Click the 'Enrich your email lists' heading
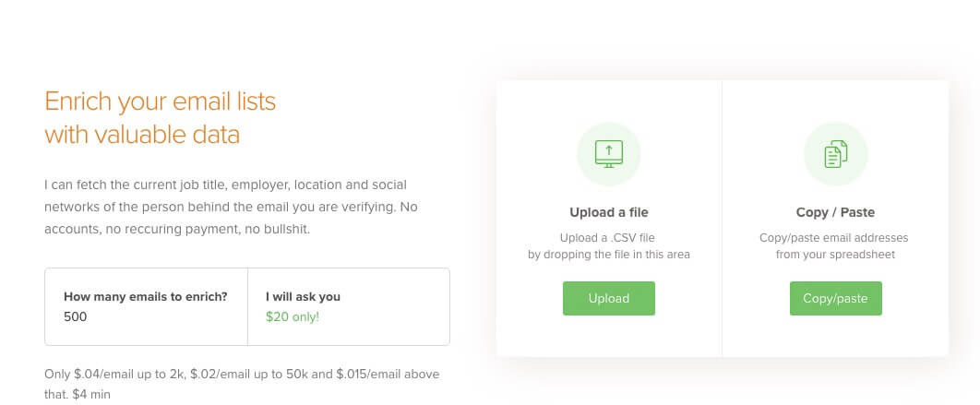 coord(160,101)
